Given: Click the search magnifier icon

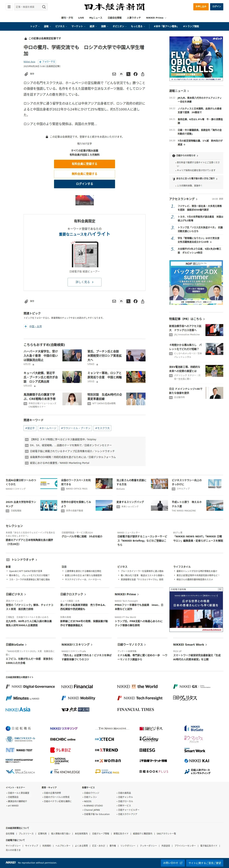Looking at the screenshot, I should (44, 7).
